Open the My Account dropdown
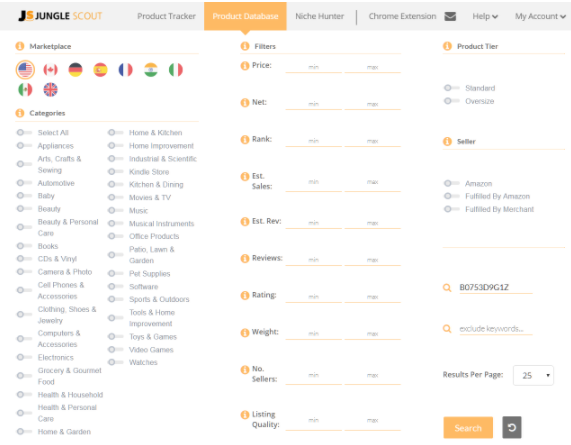The width and height of the screenshot is (571, 445). click(540, 16)
